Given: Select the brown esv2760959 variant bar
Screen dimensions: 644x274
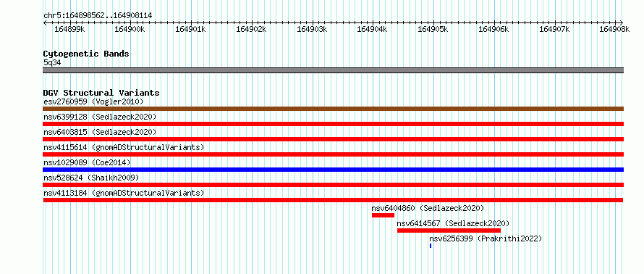Looking at the screenshot, I should click(x=333, y=109).
